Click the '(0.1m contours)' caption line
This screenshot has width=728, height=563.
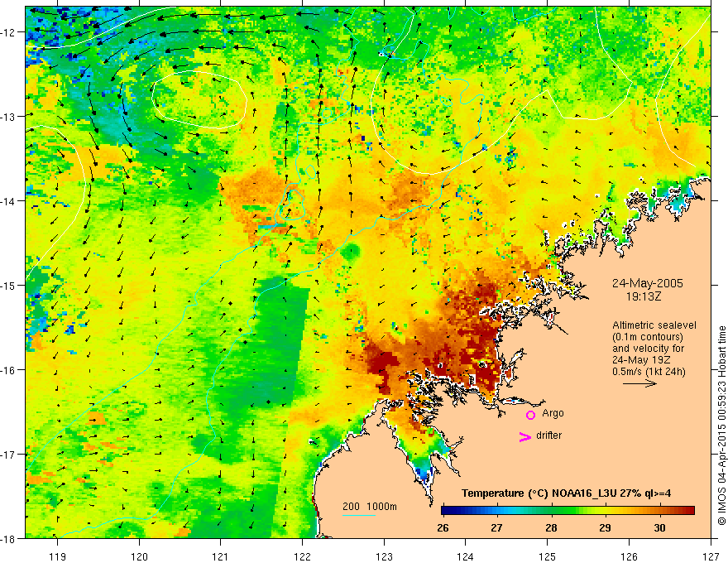(648, 337)
